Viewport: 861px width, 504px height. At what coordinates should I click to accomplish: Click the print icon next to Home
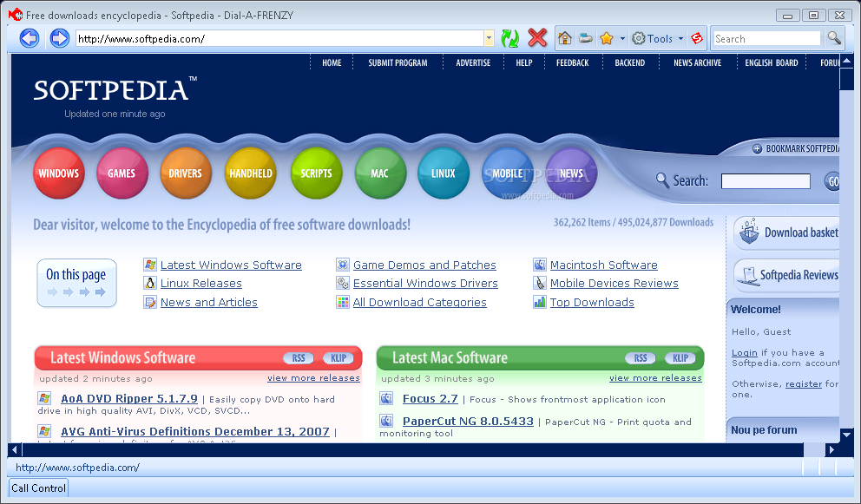586,38
